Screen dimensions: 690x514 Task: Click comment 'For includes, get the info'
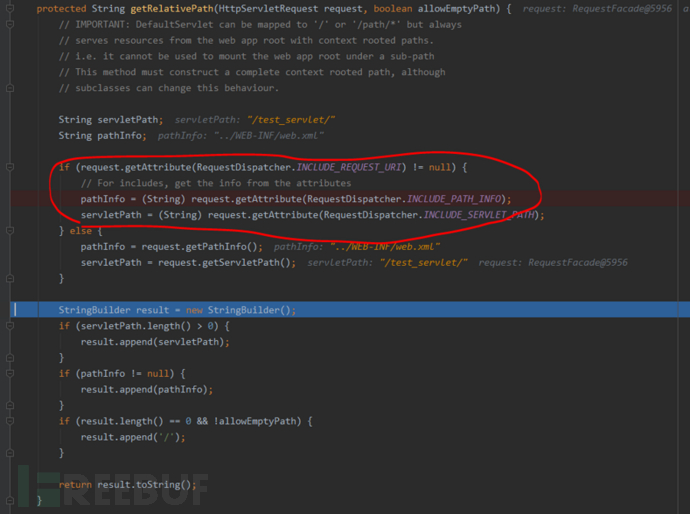point(216,183)
